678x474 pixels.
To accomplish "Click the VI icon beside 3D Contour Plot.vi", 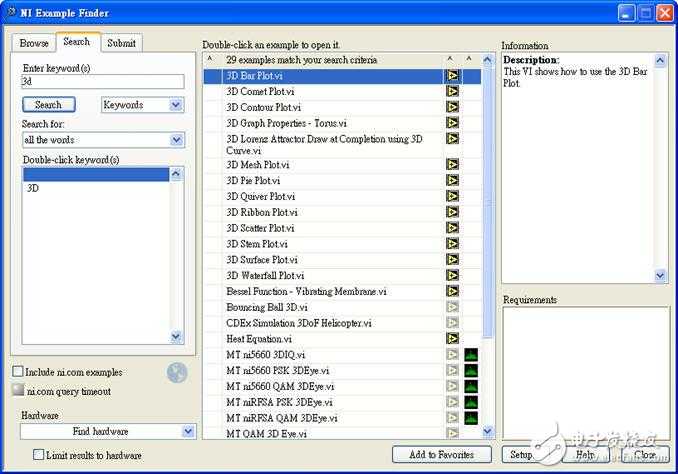I will [452, 107].
